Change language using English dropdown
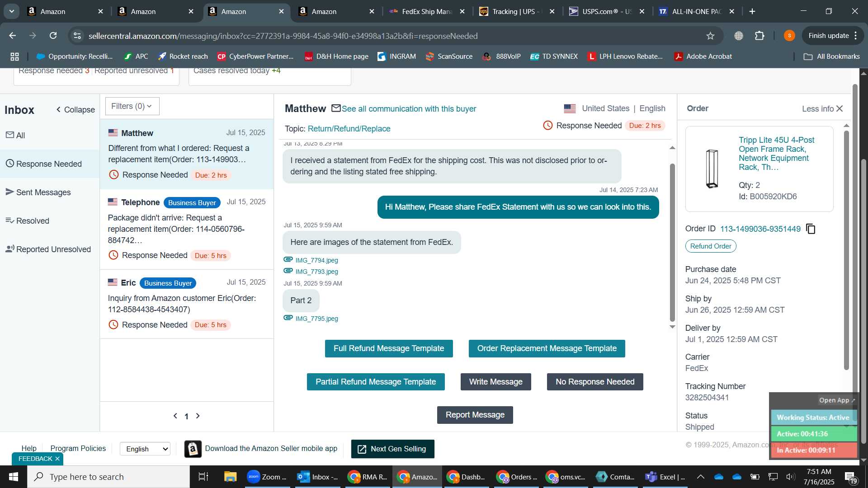Image resolution: width=868 pixels, height=488 pixels. click(x=145, y=449)
